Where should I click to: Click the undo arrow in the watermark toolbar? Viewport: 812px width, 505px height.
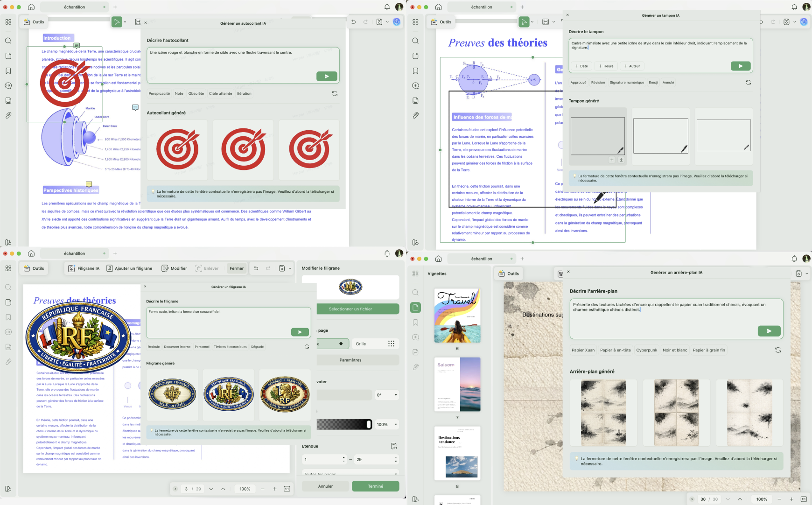(x=256, y=268)
